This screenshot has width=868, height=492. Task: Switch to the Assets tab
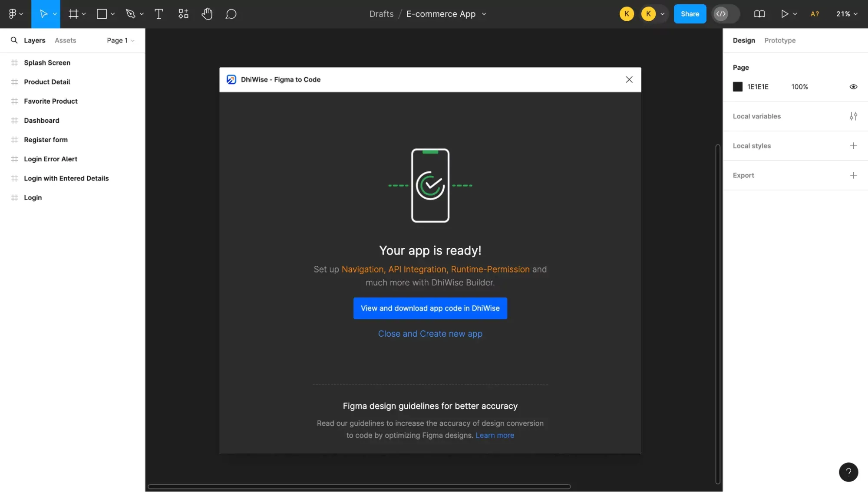click(65, 40)
